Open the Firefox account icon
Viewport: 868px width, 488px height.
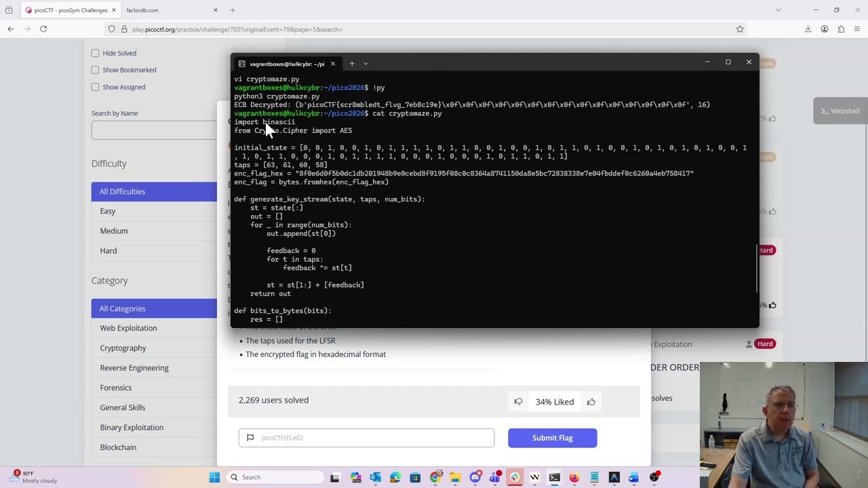click(825, 29)
